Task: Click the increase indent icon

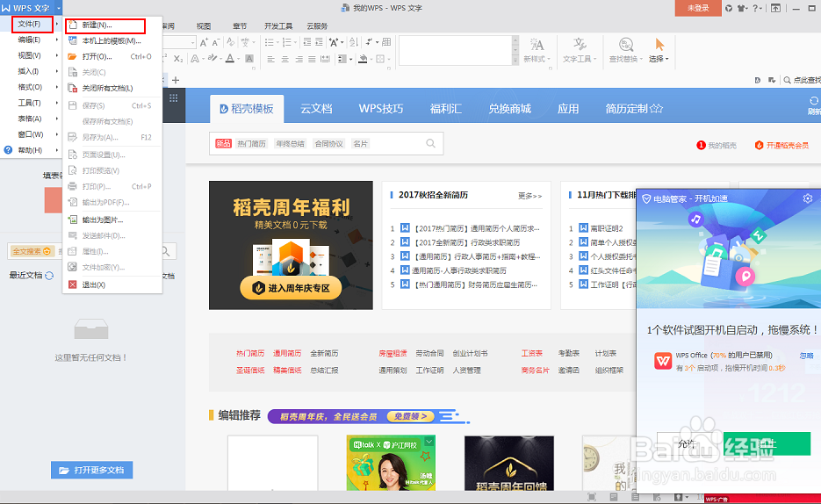Action: (319, 42)
